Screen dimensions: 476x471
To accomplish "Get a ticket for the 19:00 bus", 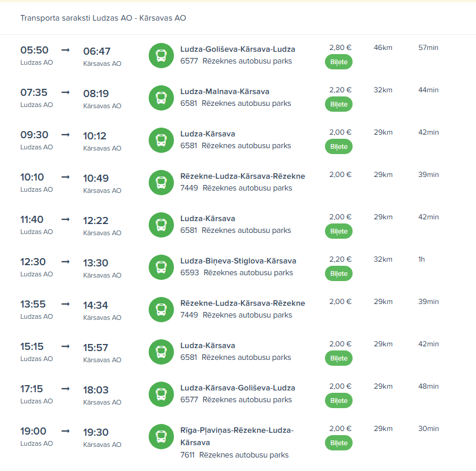I will [x=338, y=443].
